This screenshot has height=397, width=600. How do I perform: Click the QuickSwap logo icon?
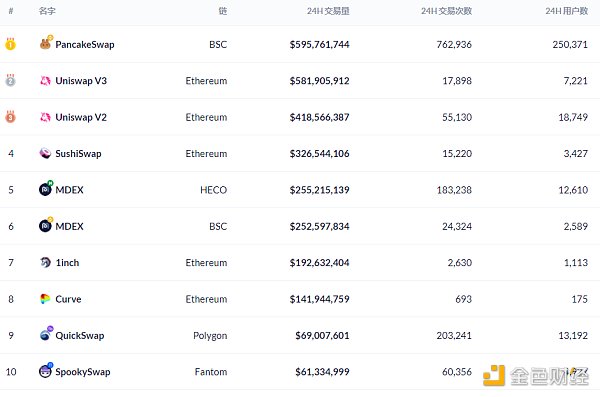point(46,333)
